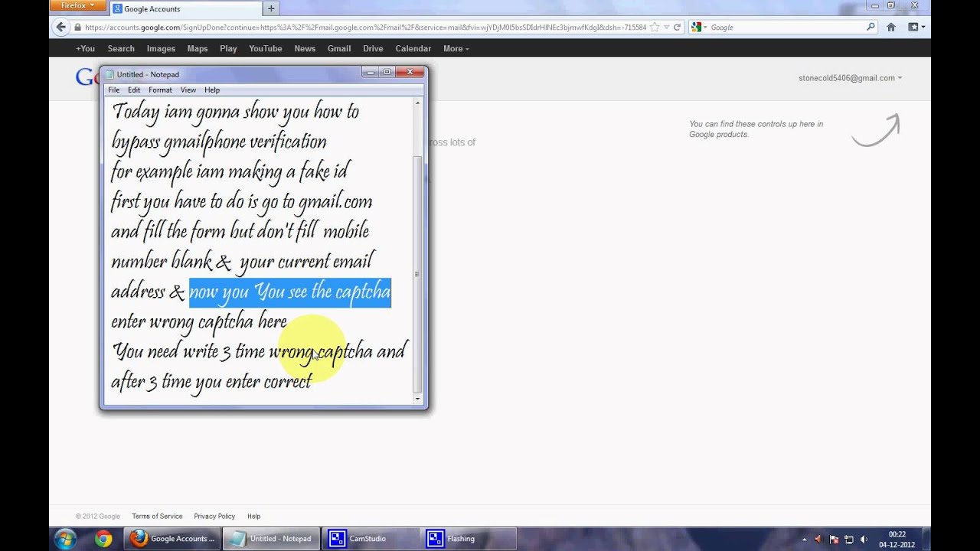
Task: Open Notepad File menu
Action: (x=113, y=90)
